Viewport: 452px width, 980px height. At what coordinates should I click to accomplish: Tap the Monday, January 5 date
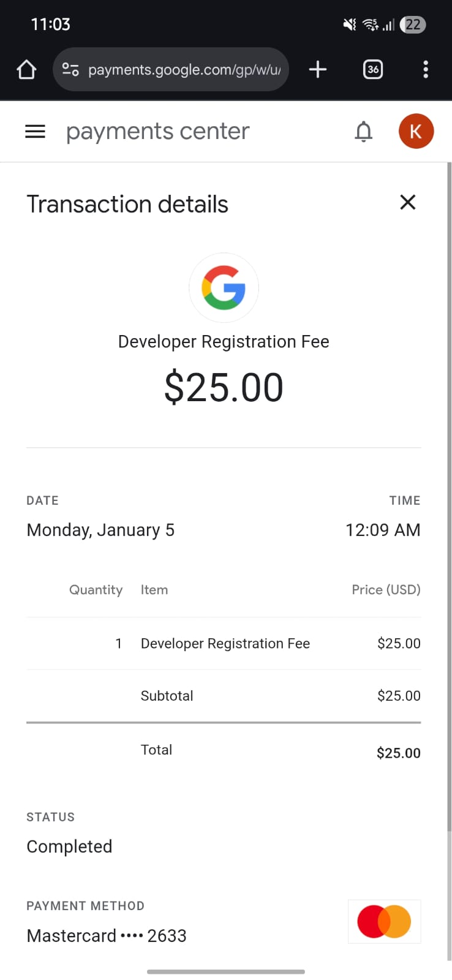pyautogui.click(x=100, y=530)
